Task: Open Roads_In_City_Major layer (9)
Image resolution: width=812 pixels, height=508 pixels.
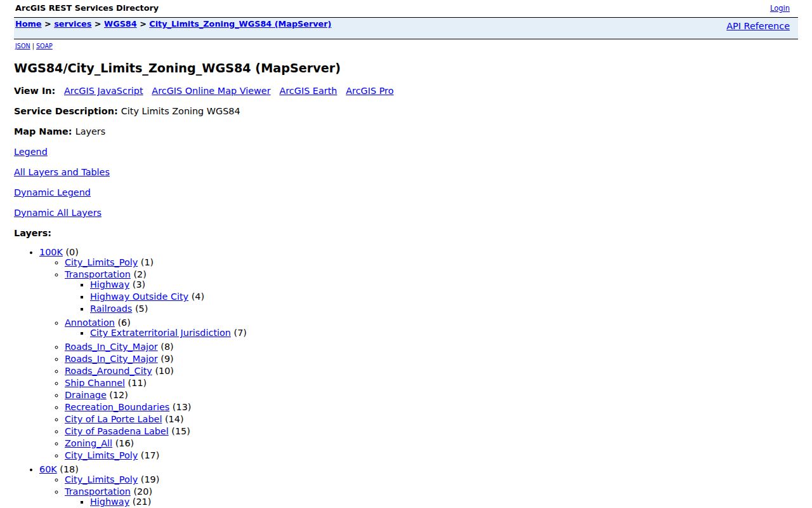Action: click(x=111, y=359)
